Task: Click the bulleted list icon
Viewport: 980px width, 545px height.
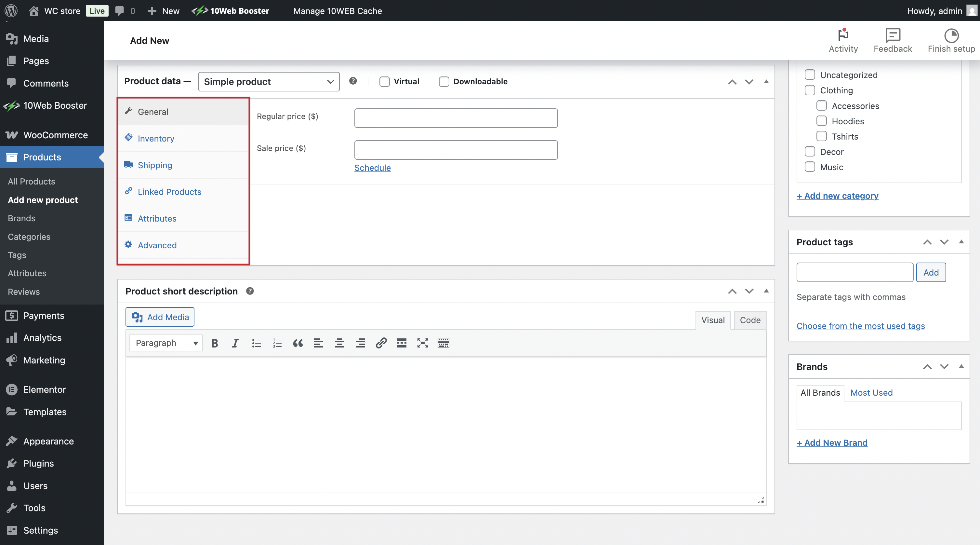Action: click(256, 343)
